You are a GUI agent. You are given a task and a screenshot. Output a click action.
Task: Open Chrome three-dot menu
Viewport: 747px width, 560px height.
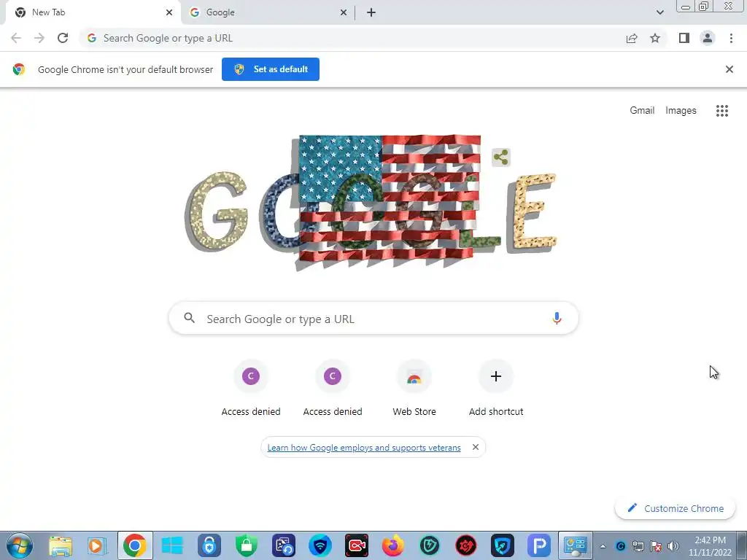pyautogui.click(x=731, y=38)
